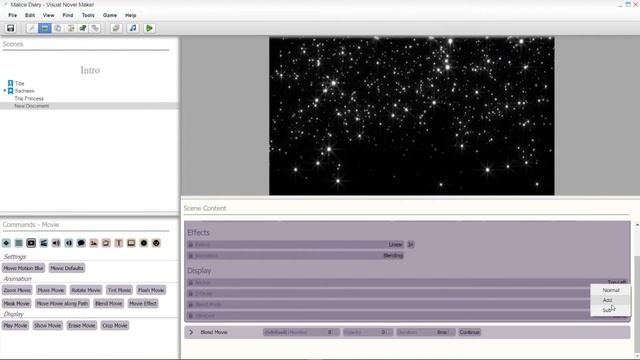The height and width of the screenshot is (360, 640).
Task: Click the bookmark icon beside Sadness
Action: [11, 91]
